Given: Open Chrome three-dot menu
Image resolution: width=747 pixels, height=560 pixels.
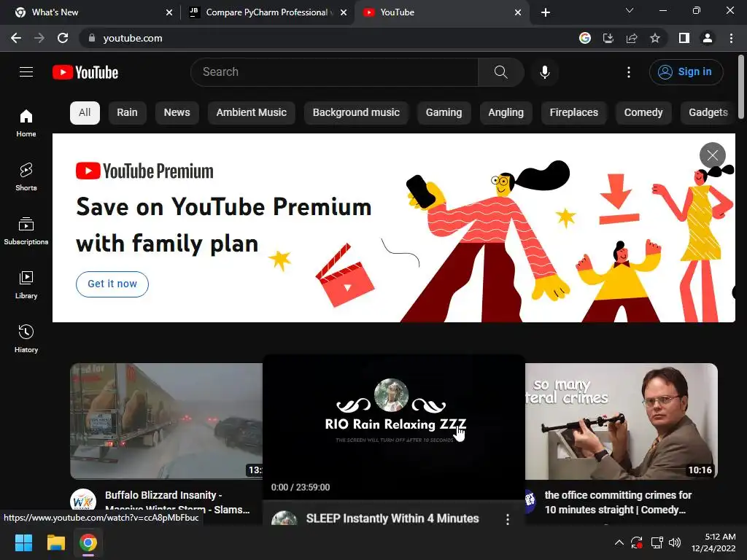Looking at the screenshot, I should coord(731,38).
